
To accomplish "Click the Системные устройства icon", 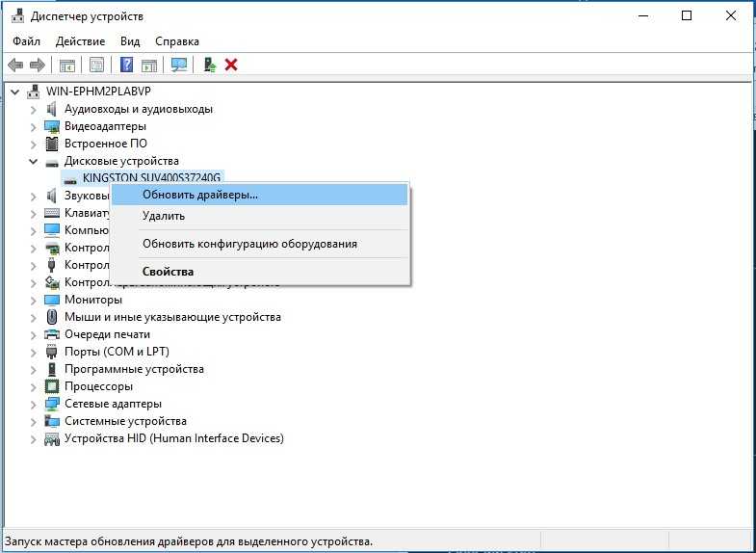I will tap(52, 421).
